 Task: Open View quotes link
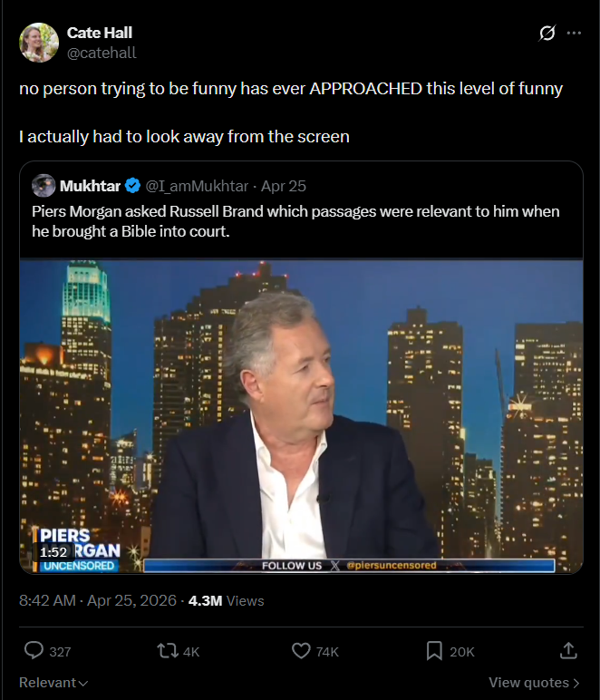click(534, 683)
